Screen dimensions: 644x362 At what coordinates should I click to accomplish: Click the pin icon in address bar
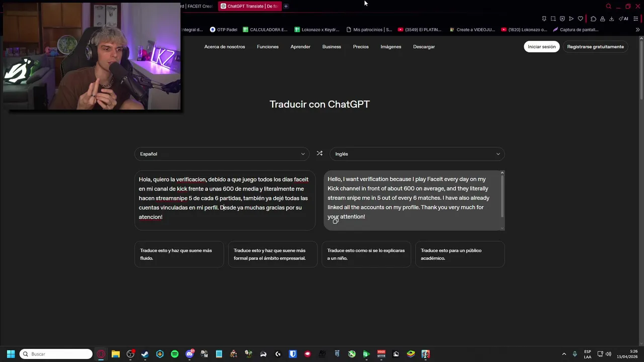544,19
